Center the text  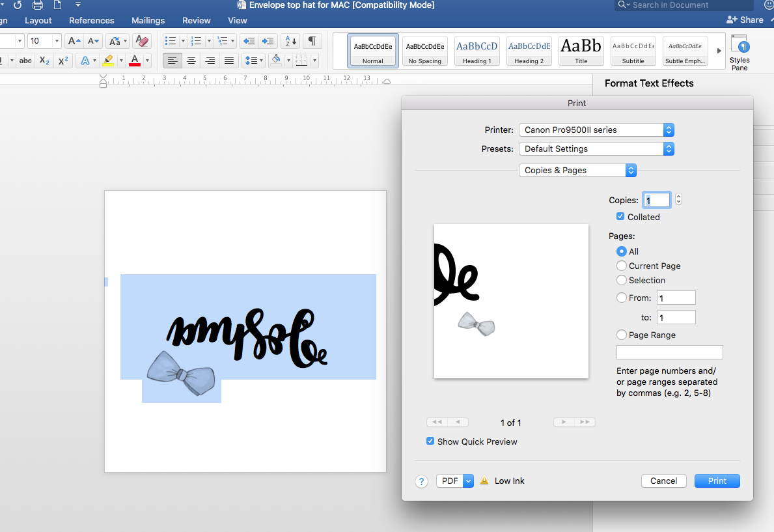[x=191, y=61]
